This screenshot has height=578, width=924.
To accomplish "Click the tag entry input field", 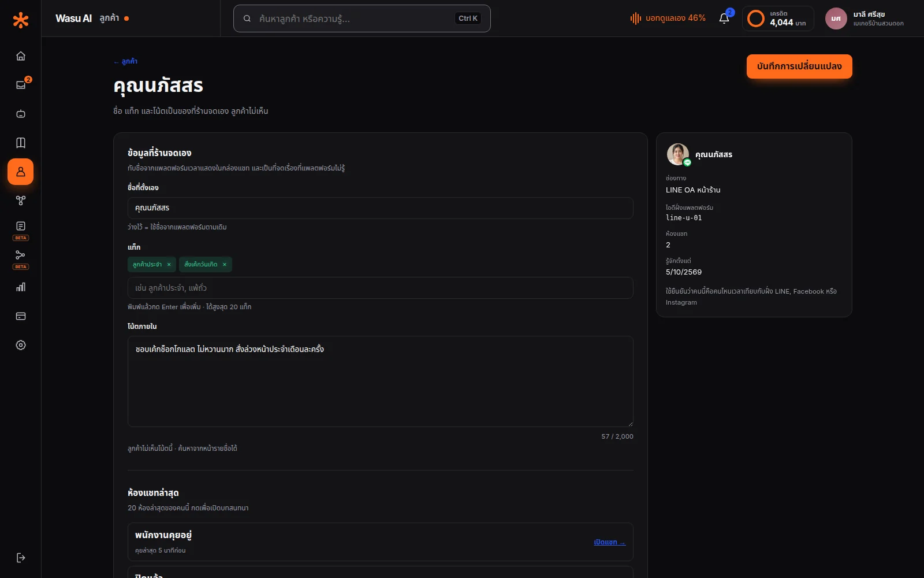I will (381, 288).
